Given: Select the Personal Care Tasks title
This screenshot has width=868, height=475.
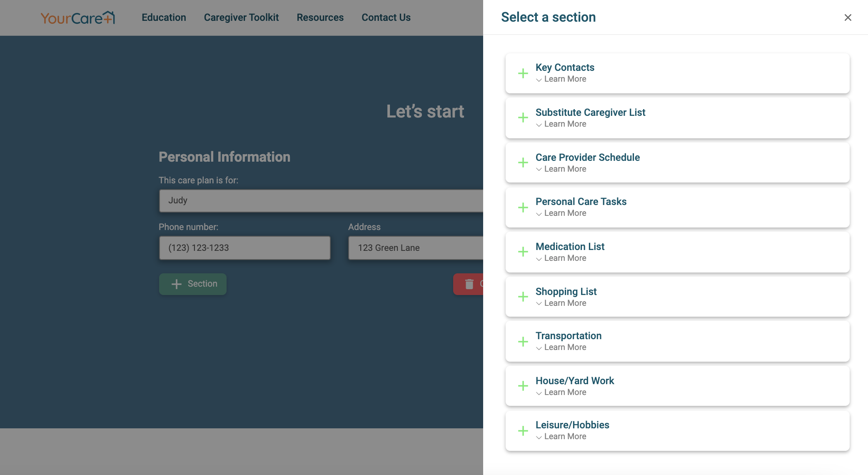Looking at the screenshot, I should point(581,202).
